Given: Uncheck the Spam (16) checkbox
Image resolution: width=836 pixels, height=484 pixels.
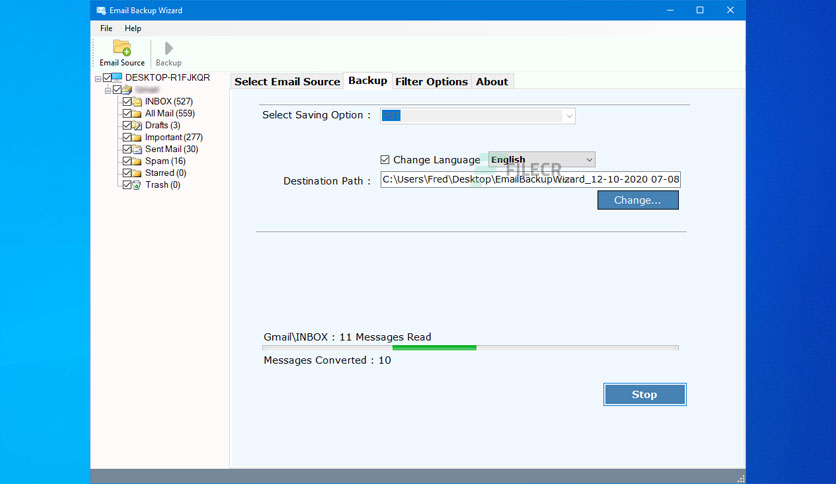Looking at the screenshot, I should pos(127,161).
